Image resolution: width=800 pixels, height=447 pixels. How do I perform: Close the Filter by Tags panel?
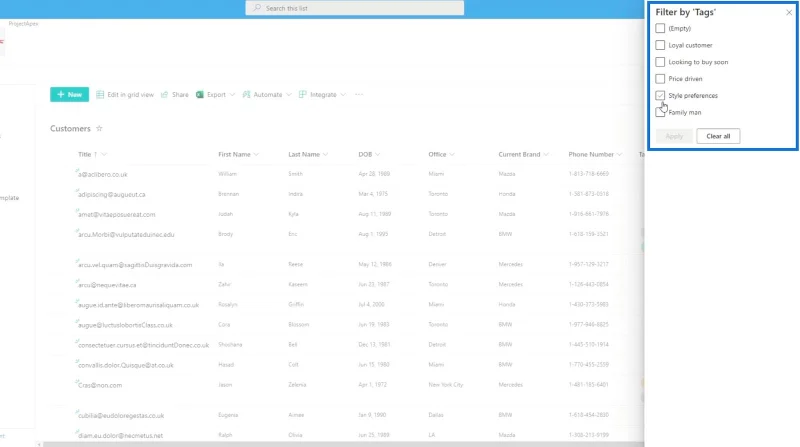click(x=789, y=12)
